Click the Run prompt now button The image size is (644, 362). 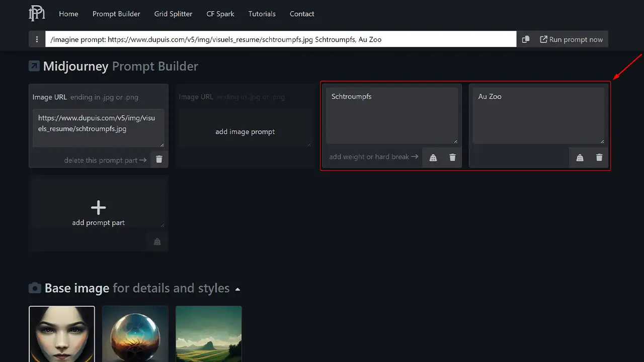click(571, 39)
